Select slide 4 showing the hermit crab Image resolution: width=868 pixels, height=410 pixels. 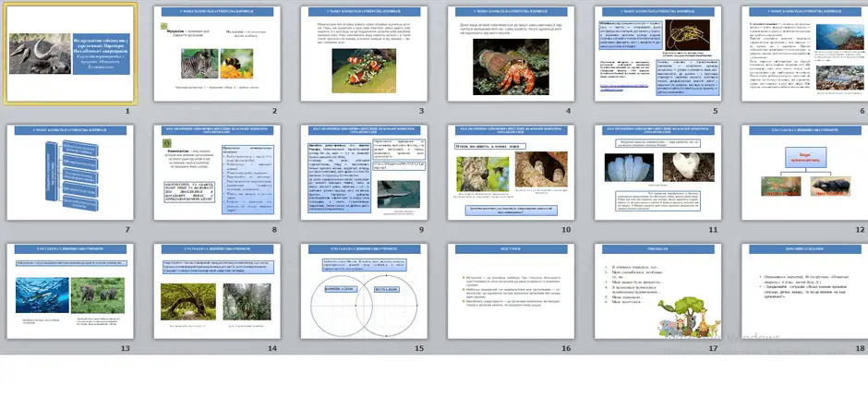(x=511, y=54)
